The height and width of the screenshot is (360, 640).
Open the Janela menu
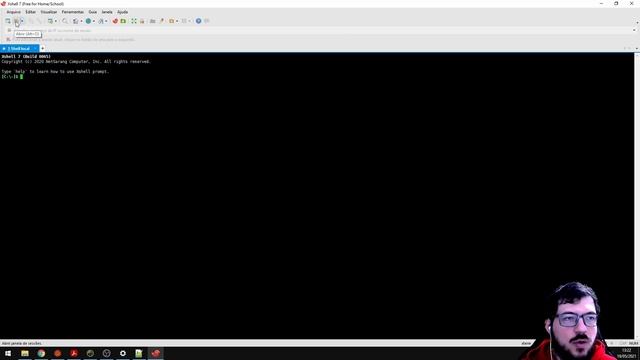[x=107, y=12]
